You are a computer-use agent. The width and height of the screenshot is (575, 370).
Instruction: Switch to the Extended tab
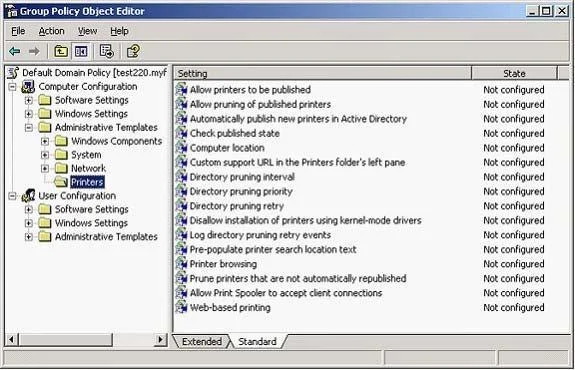click(x=201, y=341)
